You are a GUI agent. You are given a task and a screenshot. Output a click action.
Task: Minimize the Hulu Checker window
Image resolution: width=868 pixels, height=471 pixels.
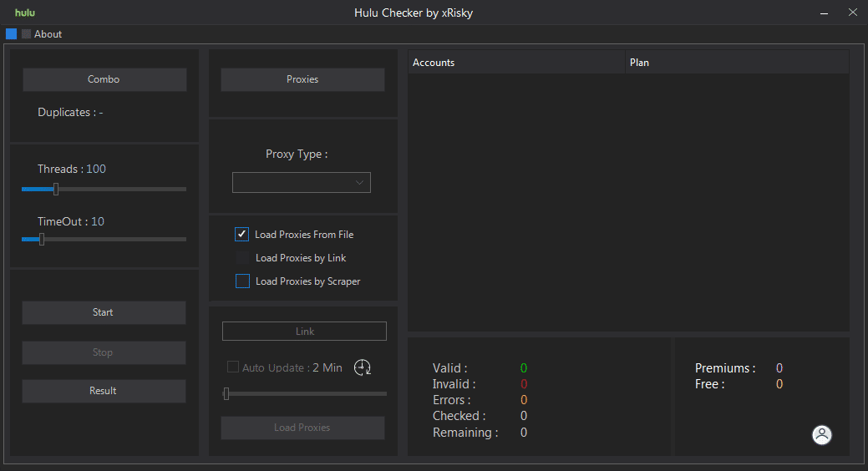[824, 13]
